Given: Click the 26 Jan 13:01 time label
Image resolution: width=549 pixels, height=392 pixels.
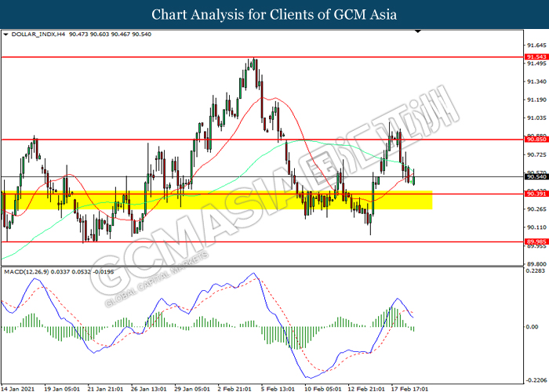Looking at the screenshot, I should pyautogui.click(x=148, y=389).
